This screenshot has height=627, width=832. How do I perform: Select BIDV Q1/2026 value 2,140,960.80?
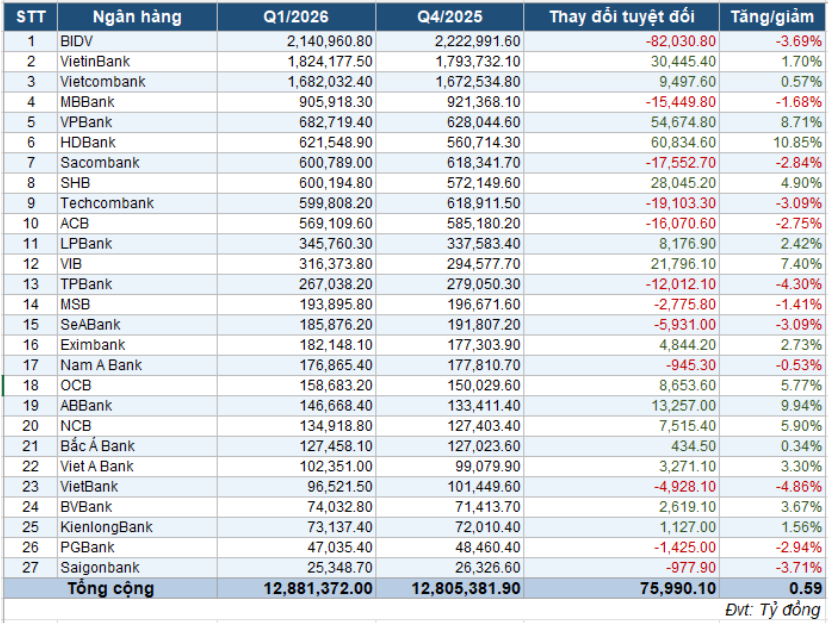click(296, 41)
